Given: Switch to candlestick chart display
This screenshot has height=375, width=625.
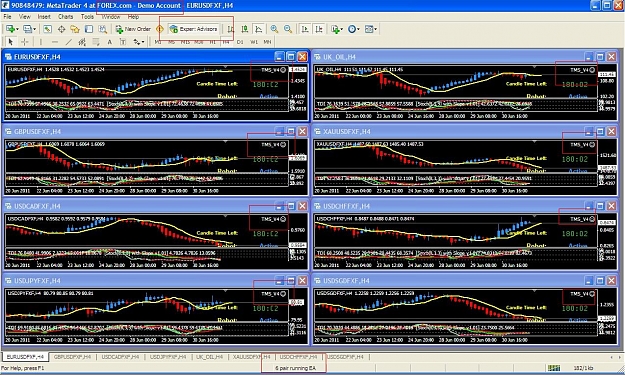Looking at the screenshot, I should point(245,29).
